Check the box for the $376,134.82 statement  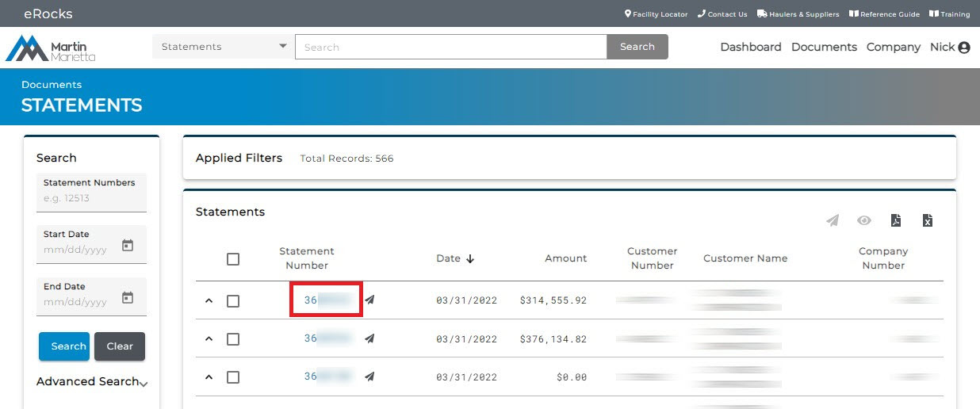[x=233, y=339]
